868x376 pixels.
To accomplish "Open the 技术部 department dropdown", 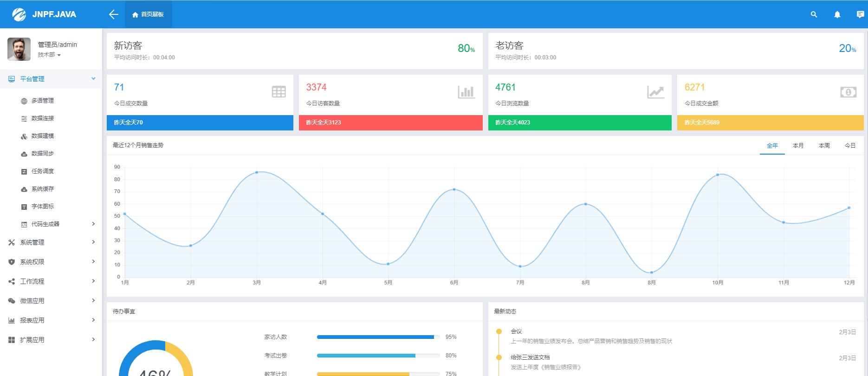I will point(49,55).
